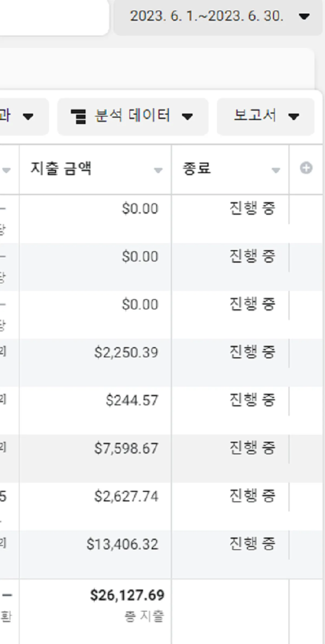Click the date range dropdown arrow

[x=304, y=17]
